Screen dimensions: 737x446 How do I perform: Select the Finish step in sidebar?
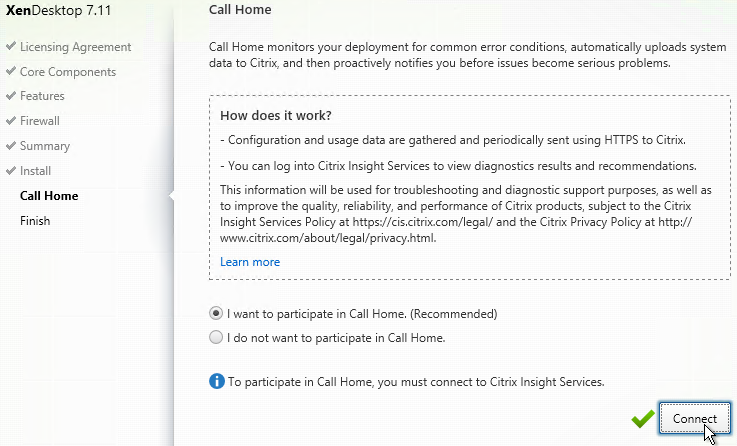click(x=35, y=221)
